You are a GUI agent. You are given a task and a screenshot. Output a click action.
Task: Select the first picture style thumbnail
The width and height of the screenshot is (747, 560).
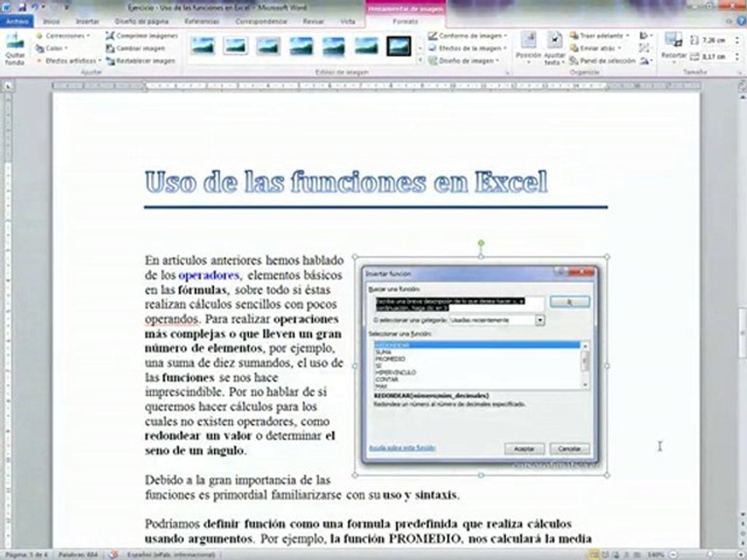tap(203, 46)
